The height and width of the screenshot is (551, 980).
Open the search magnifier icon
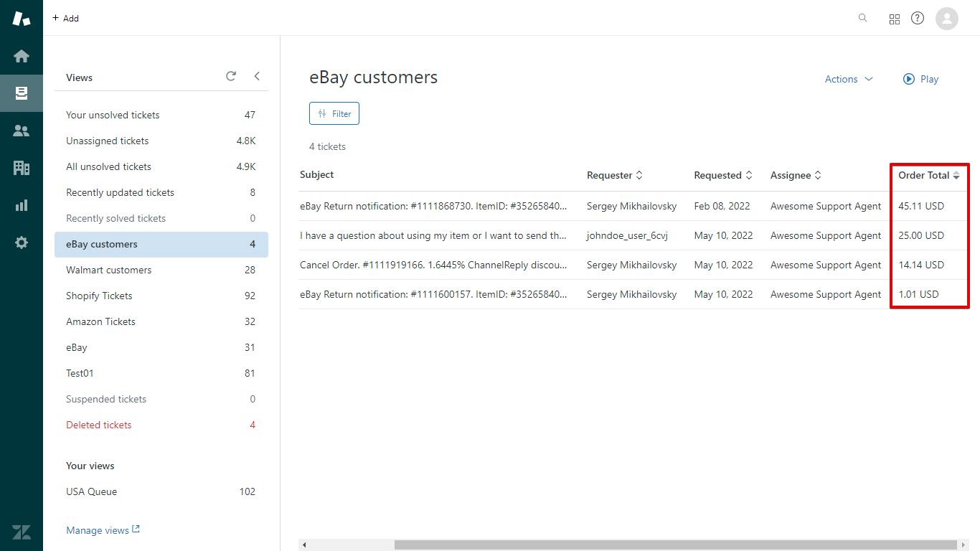pos(863,18)
